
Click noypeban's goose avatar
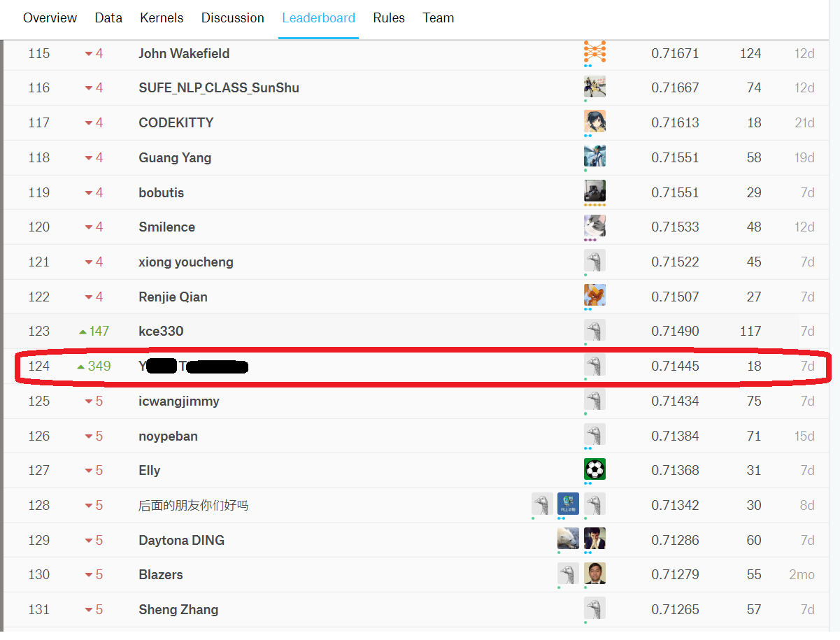tap(595, 434)
